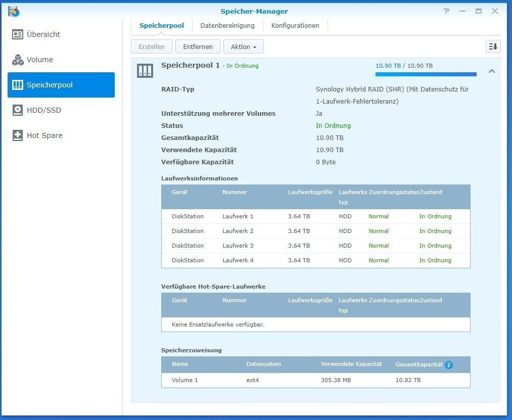Click the Speicherpool 1 capacity usage bar

[426, 74]
